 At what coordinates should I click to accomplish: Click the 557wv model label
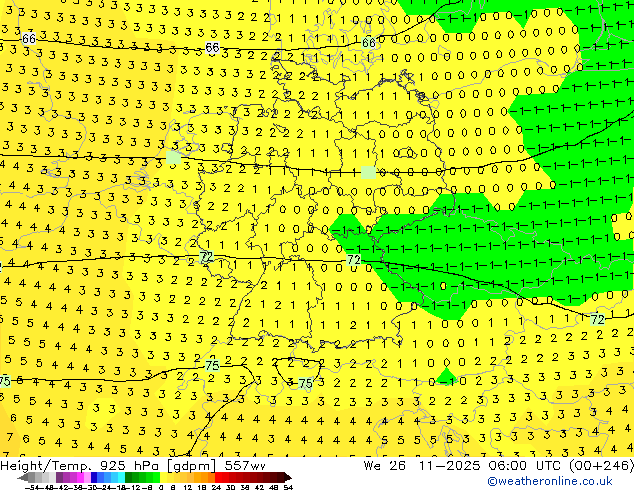coord(245,466)
